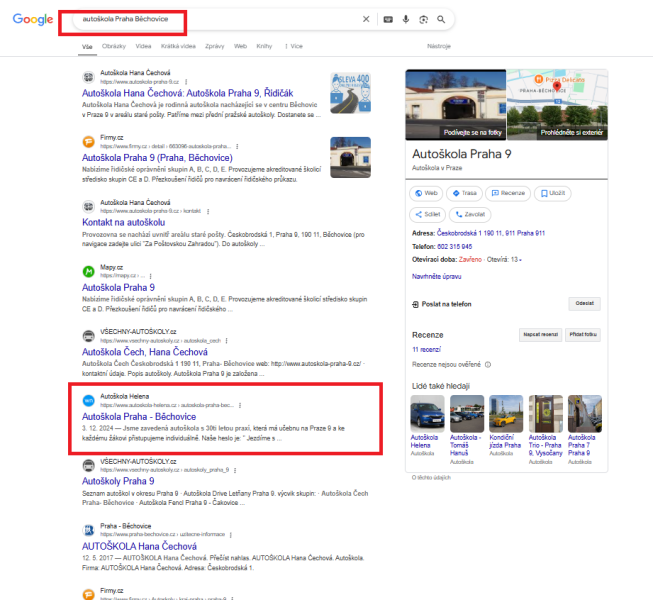653x600 pixels.
Task: Open options dots for the kontakt result
Action: [x=208, y=212]
